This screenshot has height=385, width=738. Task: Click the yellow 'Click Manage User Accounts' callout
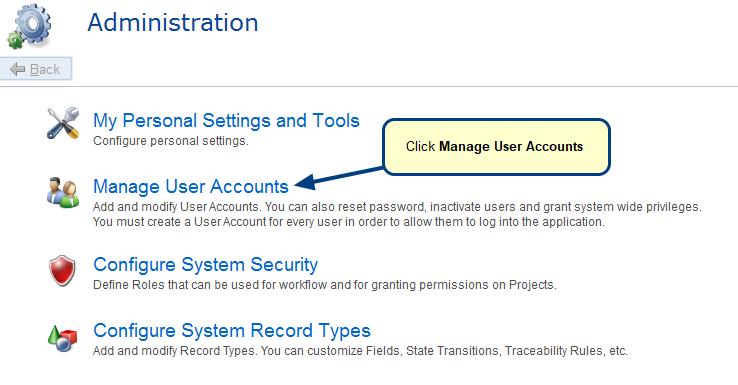coord(496,147)
